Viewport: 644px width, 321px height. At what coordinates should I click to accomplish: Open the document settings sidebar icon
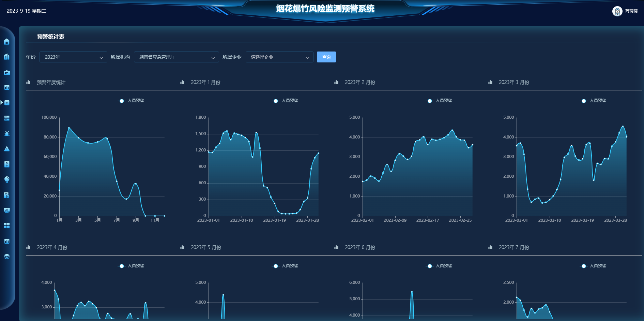coord(7,195)
